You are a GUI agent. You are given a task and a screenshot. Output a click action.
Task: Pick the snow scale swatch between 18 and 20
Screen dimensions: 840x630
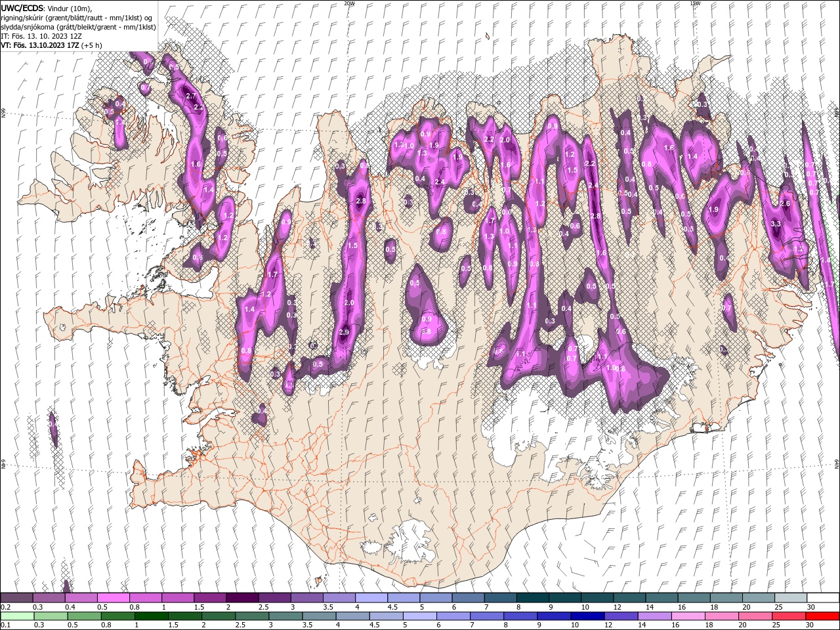click(725, 598)
